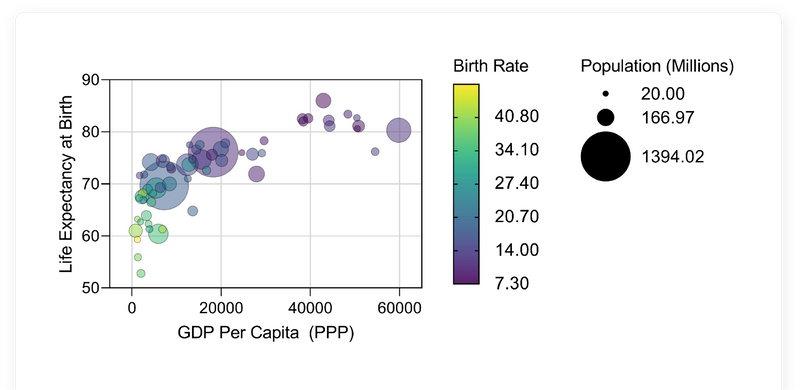
Task: Click the Population (Millions) legend title
Action: [x=657, y=66]
